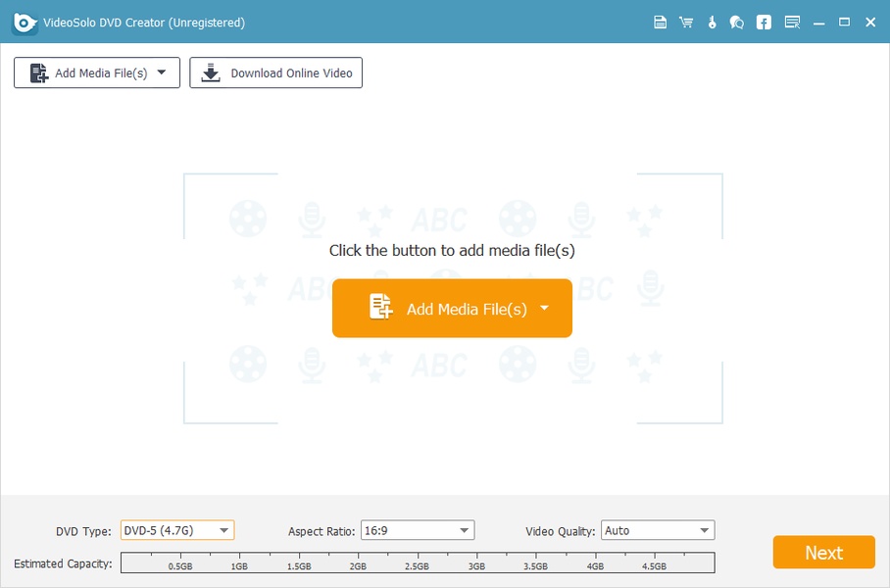Click Download Online Video button

click(275, 73)
